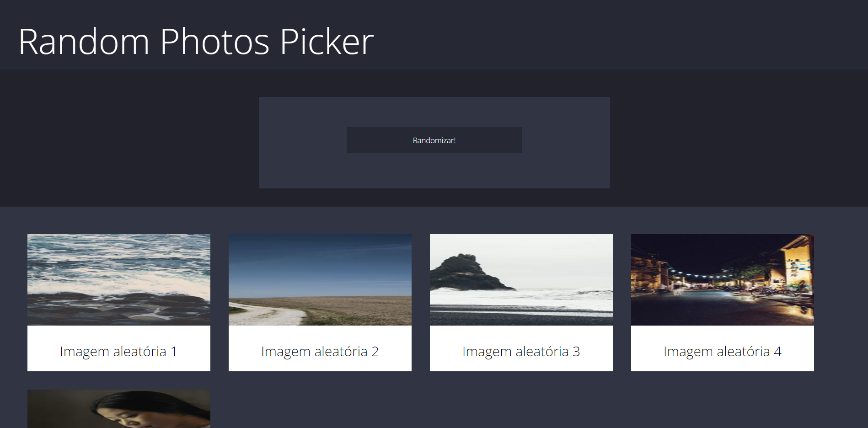Select the Imagem aleatória 3 caption
Image resolution: width=868 pixels, height=428 pixels.
[521, 351]
